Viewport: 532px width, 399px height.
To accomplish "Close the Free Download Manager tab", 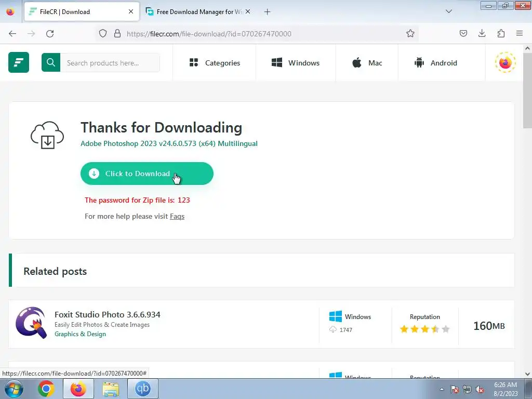I will pyautogui.click(x=248, y=12).
